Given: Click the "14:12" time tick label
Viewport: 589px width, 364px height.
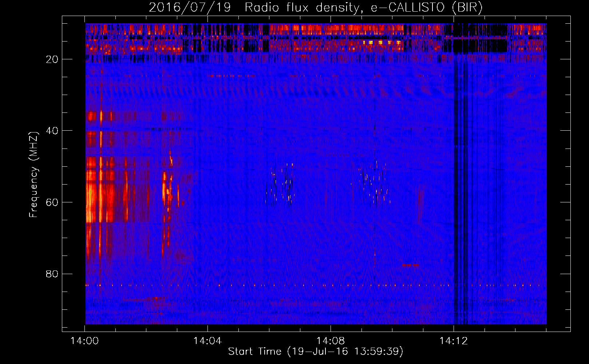Looking at the screenshot, I should [x=454, y=341].
